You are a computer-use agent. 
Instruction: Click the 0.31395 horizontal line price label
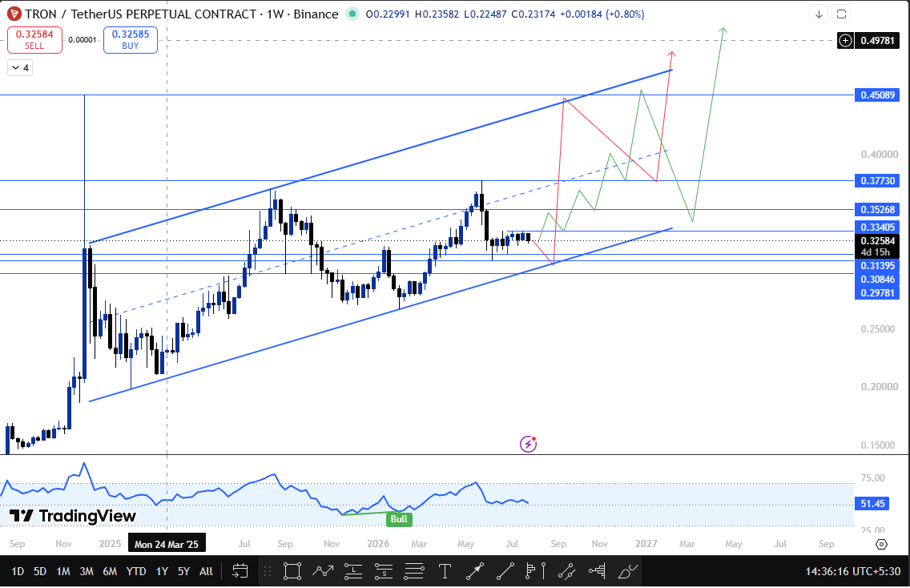[x=877, y=266]
